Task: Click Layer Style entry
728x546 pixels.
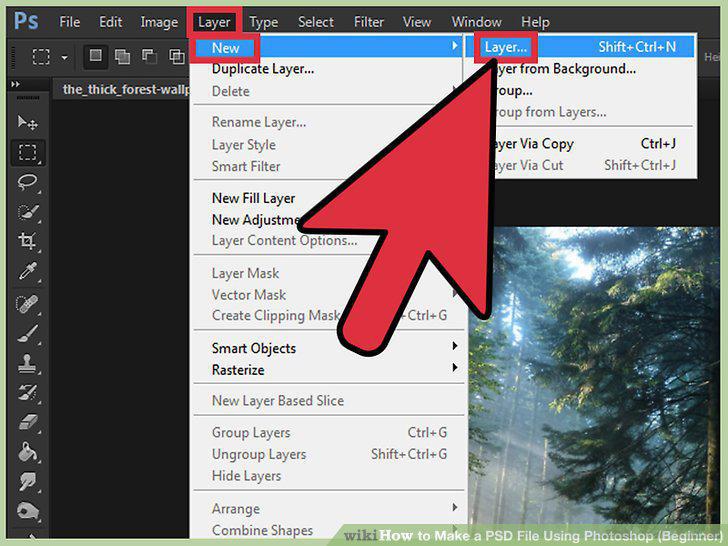Action: pos(328,145)
